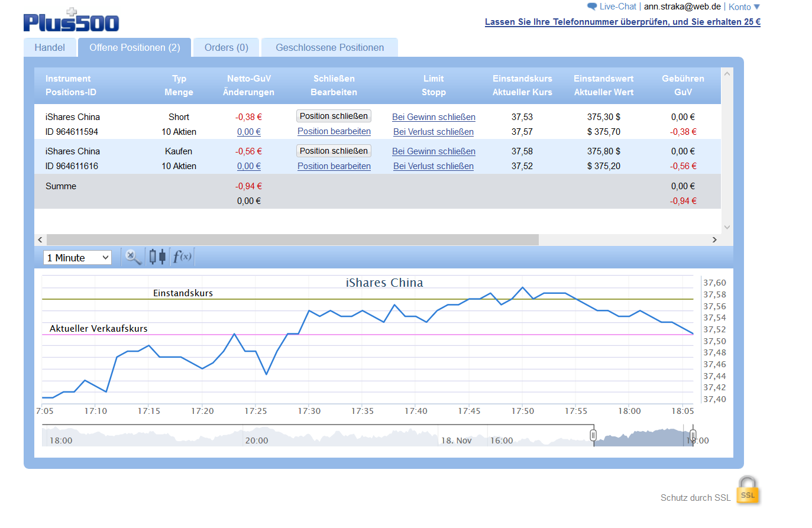Click the zoom reset magnifier icon
The width and height of the screenshot is (812, 528).
coord(133,257)
